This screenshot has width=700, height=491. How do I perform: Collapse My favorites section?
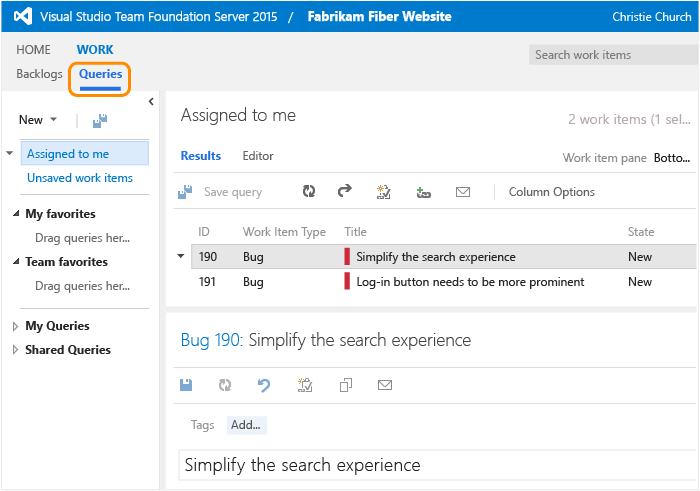[16, 213]
